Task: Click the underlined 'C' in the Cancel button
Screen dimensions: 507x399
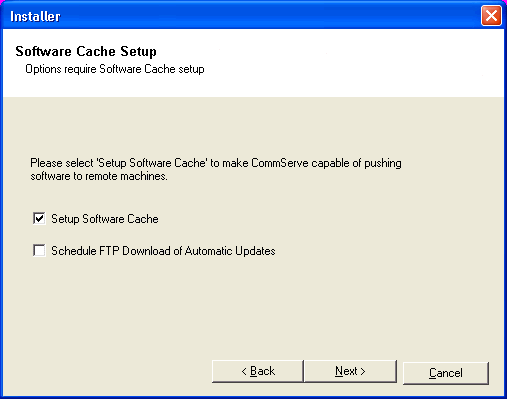Action: coord(433,373)
